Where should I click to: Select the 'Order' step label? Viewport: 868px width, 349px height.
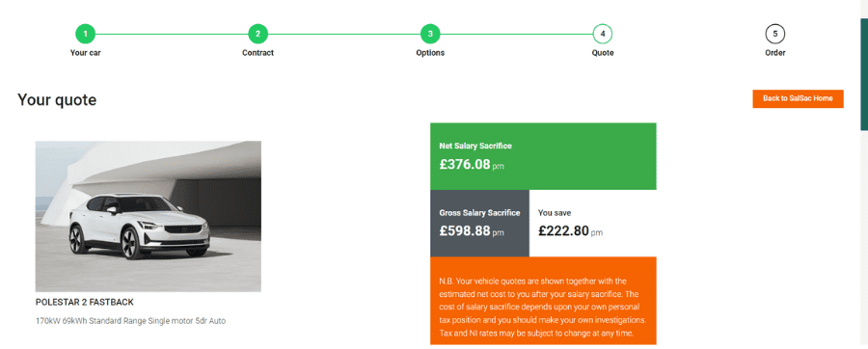pyautogui.click(x=775, y=53)
